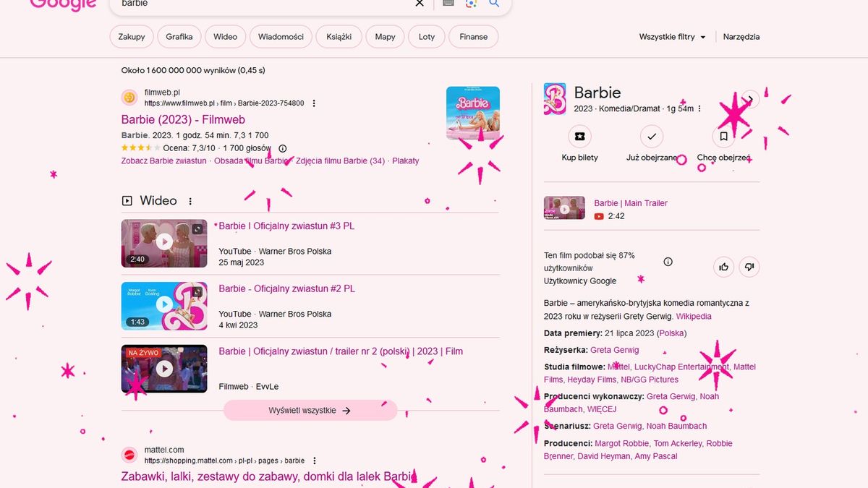
Task: Clear the search box with the X icon
Action: click(x=420, y=4)
